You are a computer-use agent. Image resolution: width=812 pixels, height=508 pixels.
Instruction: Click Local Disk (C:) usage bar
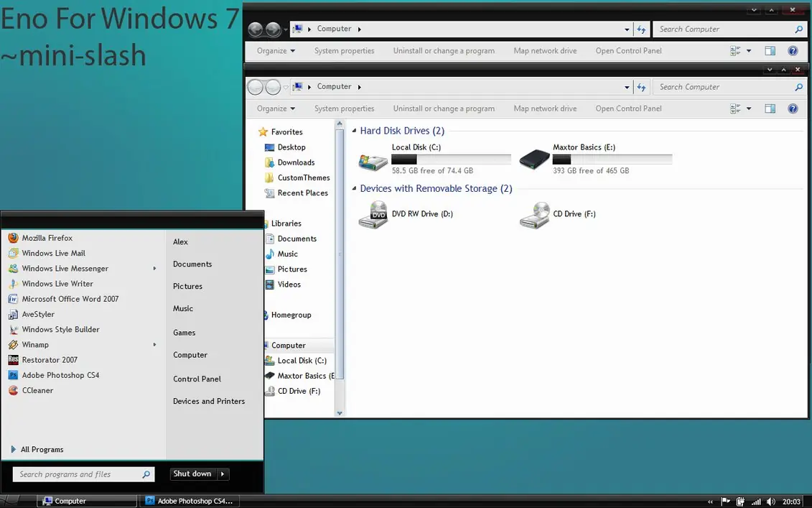point(451,160)
